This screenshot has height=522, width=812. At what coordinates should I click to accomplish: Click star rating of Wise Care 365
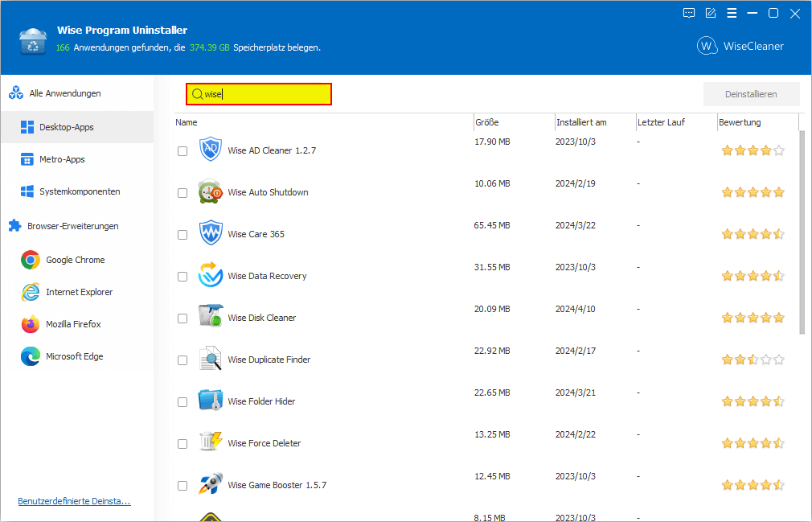[x=753, y=234]
